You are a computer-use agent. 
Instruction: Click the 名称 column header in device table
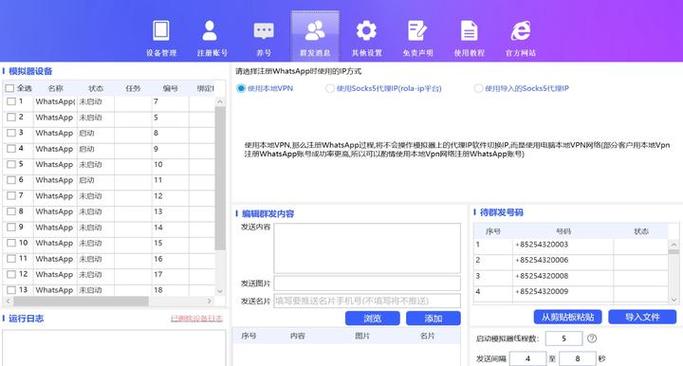55,88
